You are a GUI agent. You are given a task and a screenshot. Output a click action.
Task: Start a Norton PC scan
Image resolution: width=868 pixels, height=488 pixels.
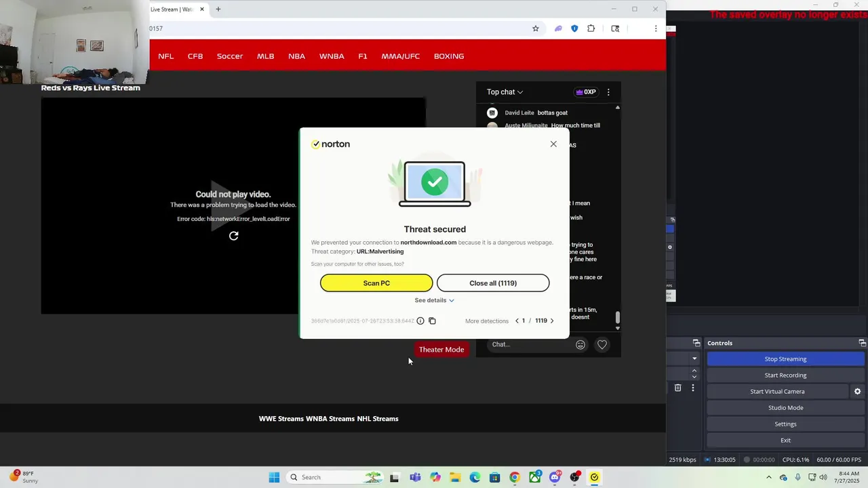[x=376, y=283]
